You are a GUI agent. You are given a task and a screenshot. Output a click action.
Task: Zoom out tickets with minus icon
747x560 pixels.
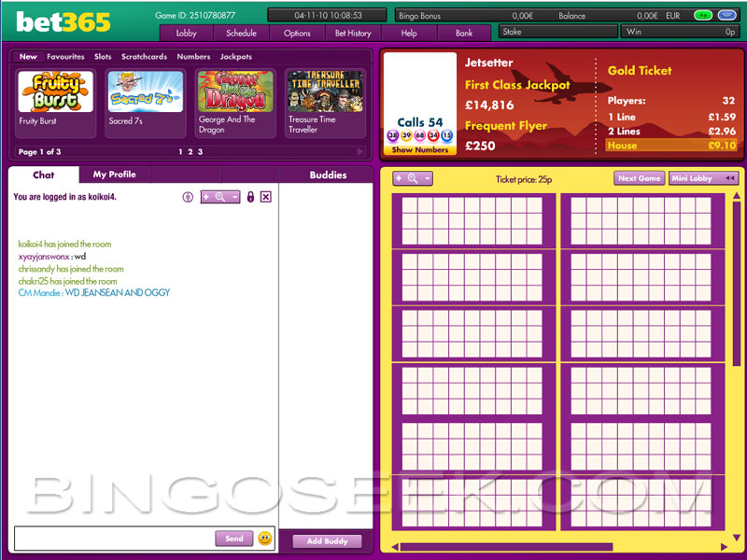pos(428,178)
